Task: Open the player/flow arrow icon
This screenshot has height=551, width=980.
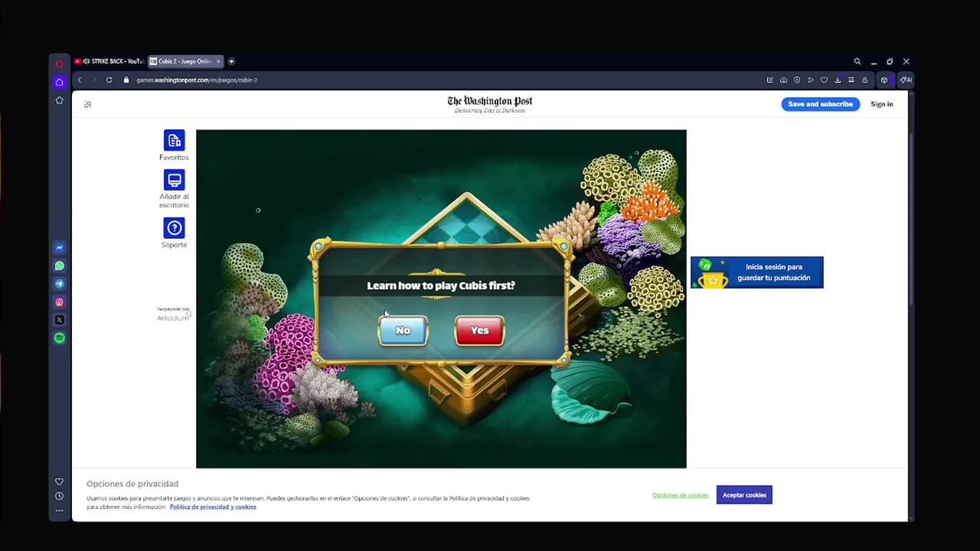Action: coord(811,80)
